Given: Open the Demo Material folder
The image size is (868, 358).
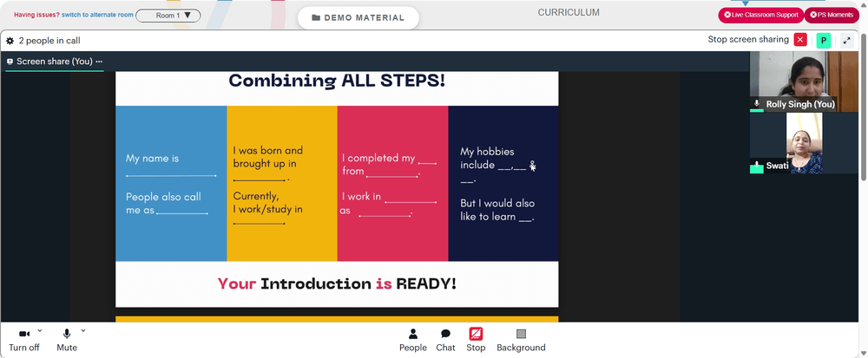Looking at the screenshot, I should coord(358,17).
